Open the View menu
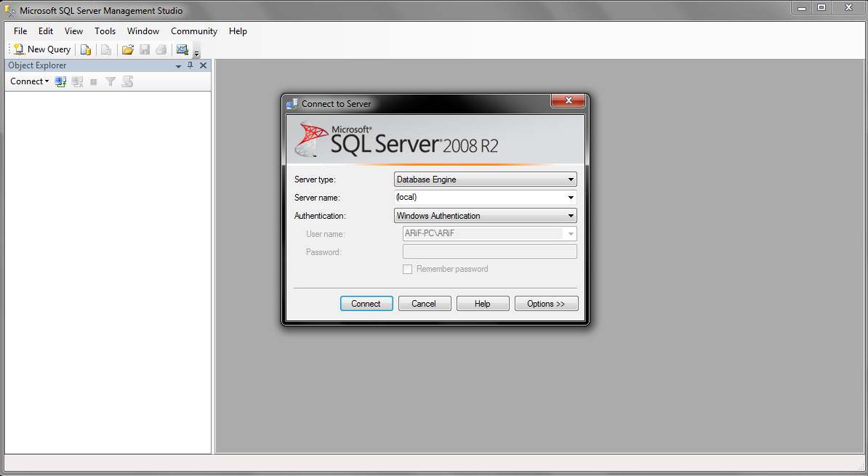Image resolution: width=868 pixels, height=476 pixels. click(73, 31)
